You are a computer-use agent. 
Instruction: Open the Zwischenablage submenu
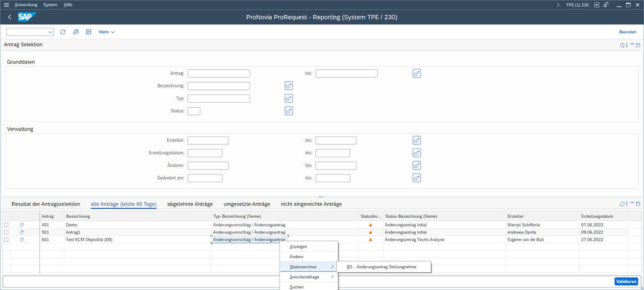click(308, 277)
